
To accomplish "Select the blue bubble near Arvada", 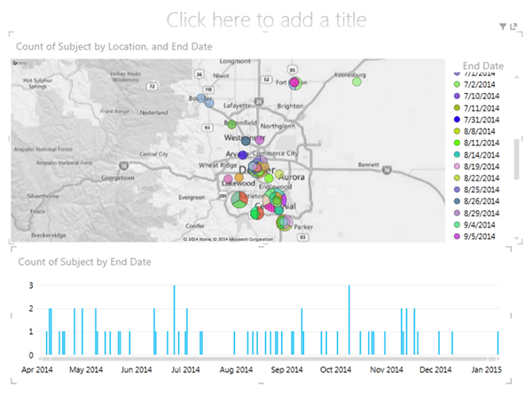I will coord(243,155).
